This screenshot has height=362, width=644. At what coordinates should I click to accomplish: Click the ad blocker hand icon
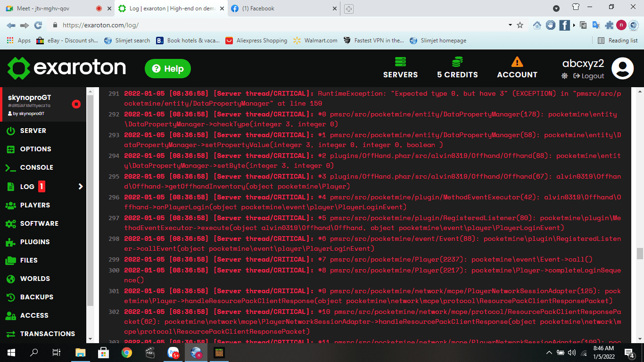(551, 25)
